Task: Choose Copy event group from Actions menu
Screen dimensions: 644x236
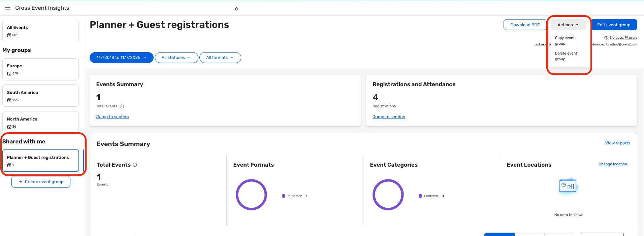Action: (x=565, y=41)
